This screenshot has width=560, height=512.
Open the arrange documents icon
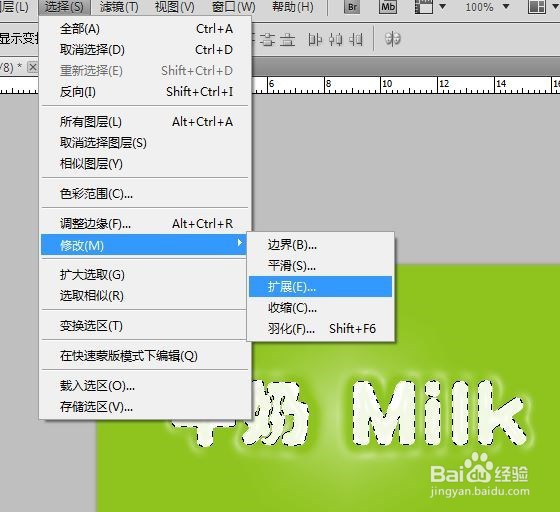(x=537, y=7)
